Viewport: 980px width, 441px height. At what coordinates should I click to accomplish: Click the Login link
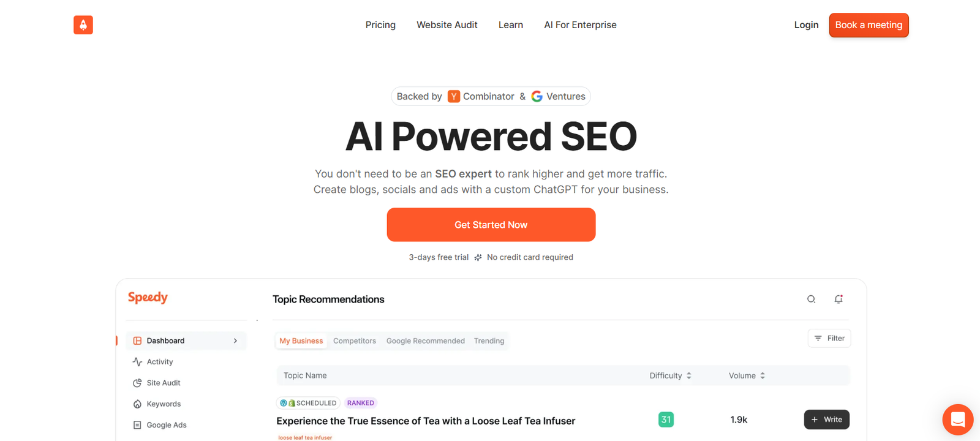pyautogui.click(x=806, y=25)
